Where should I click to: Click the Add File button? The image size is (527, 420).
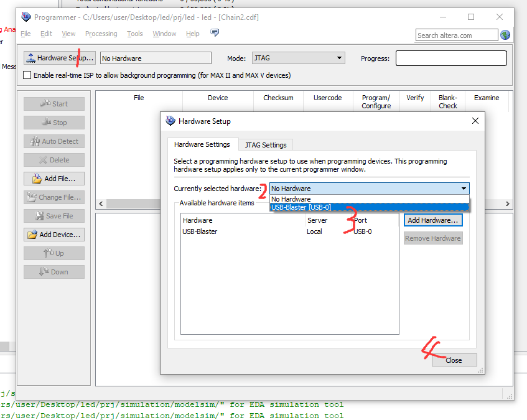[x=54, y=179]
